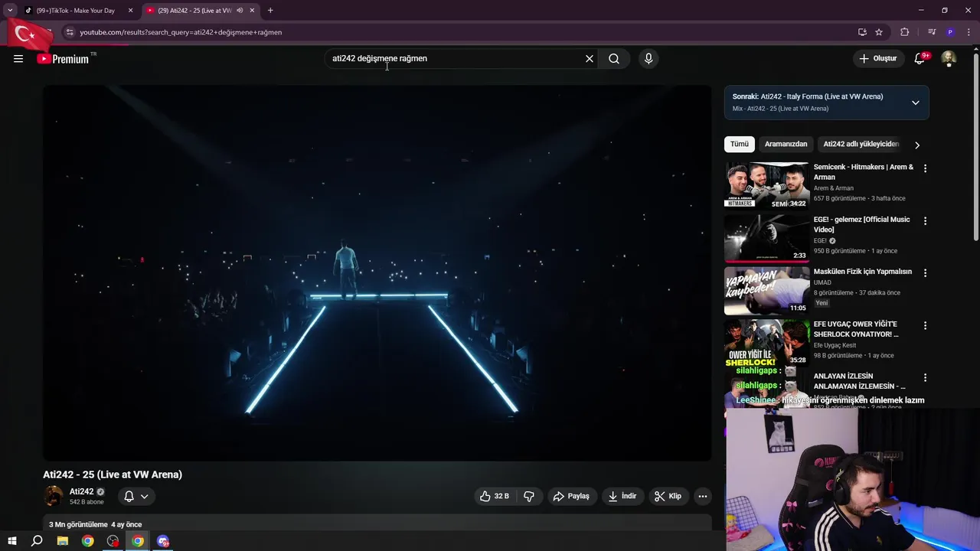Close the TikTok tab

pos(130,11)
